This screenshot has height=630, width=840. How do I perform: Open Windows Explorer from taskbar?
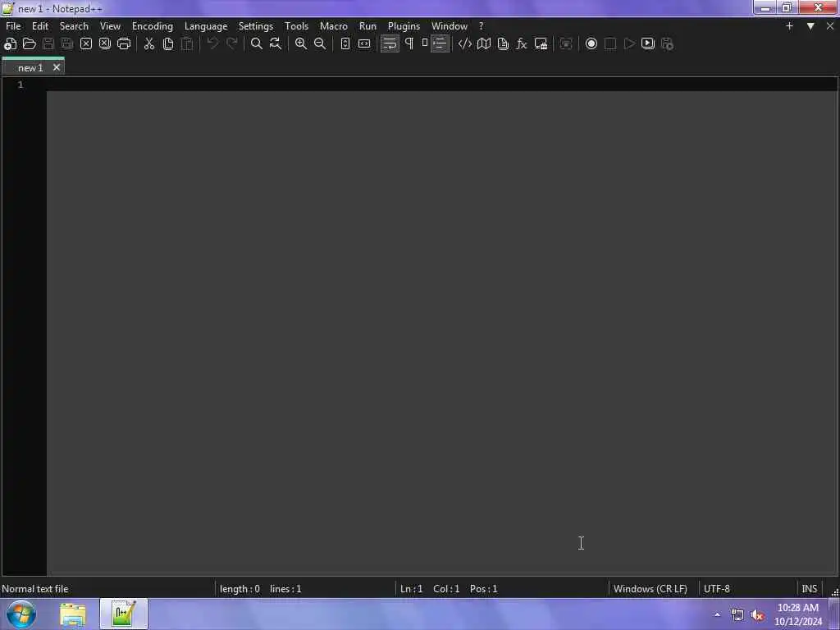tap(73, 614)
